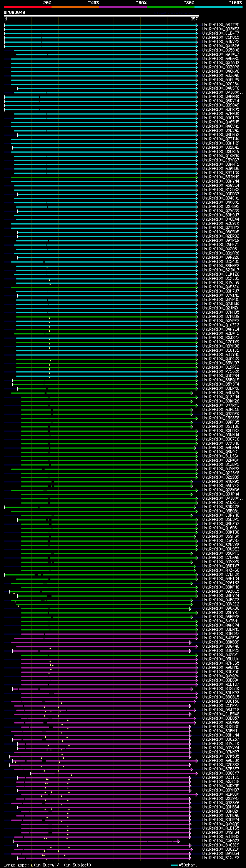The width and height of the screenshot is (246, 868).
Task: Click the 'Large gaps' legend text
Action: tap(15, 865)
